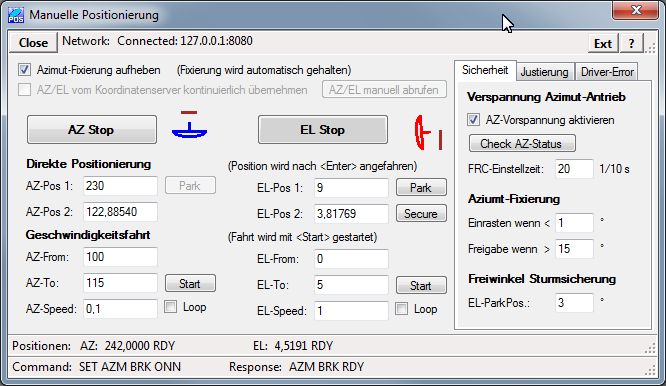Screen dimensions: 666x386
Task: Focus the AZ-Speed input field
Action: tap(120, 309)
